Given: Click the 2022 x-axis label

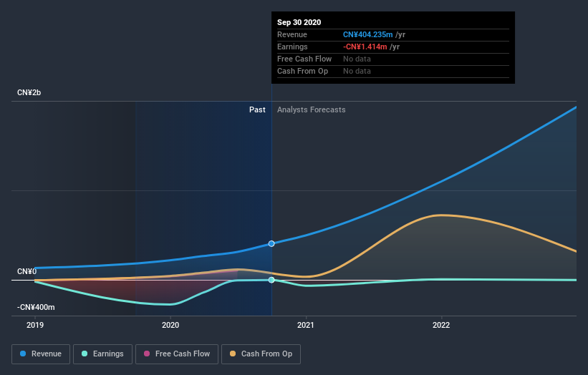Looking at the screenshot, I should (x=441, y=325).
